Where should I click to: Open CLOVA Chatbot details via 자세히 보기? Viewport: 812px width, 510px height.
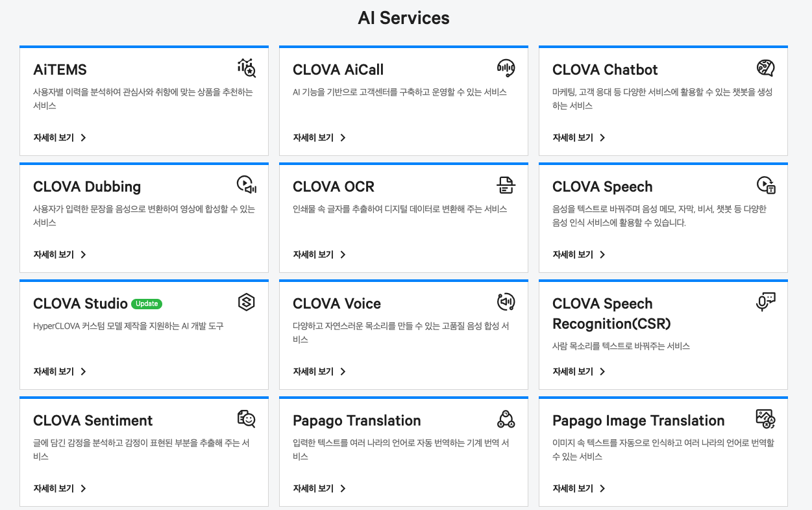(572, 137)
